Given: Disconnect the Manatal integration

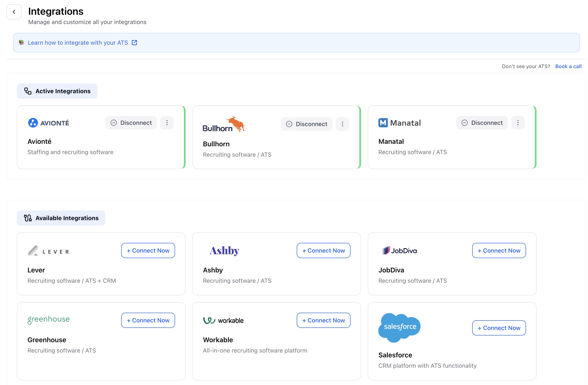Looking at the screenshot, I should tap(482, 123).
